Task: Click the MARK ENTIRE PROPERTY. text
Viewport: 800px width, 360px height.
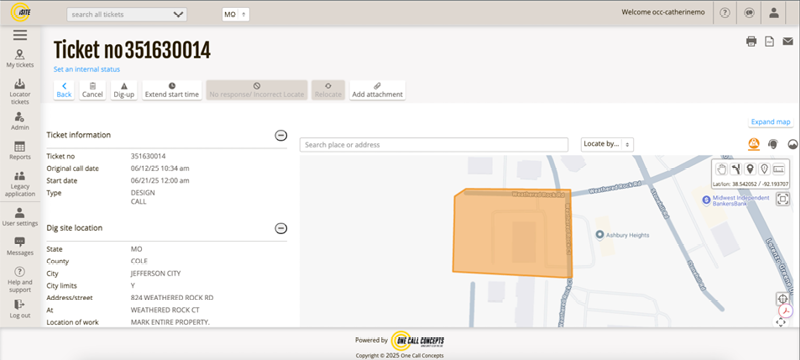Action: (170, 322)
